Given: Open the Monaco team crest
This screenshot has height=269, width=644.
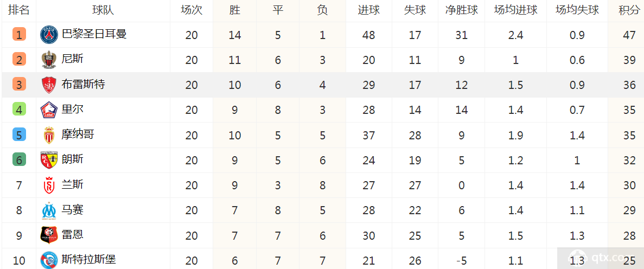Looking at the screenshot, I should click(49, 135).
